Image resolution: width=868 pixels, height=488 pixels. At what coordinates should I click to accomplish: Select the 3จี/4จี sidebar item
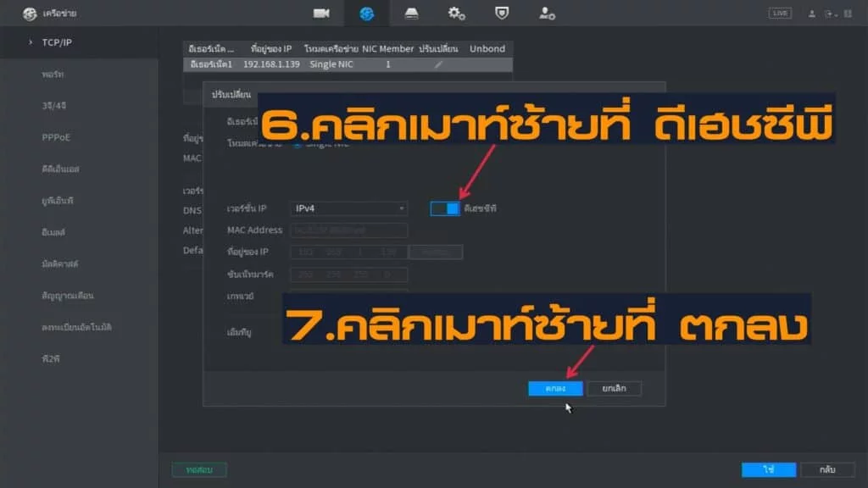54,106
